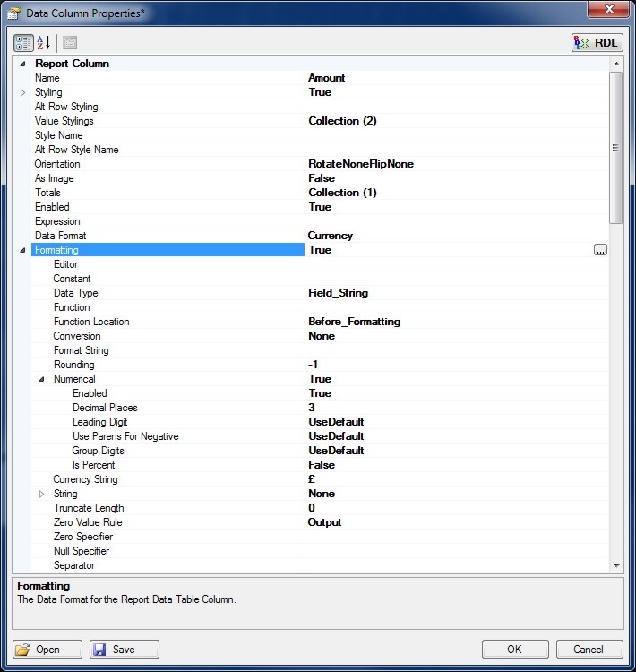The height and width of the screenshot is (672, 636).
Task: Select the Enabled True value under Numerical
Action: [320, 393]
